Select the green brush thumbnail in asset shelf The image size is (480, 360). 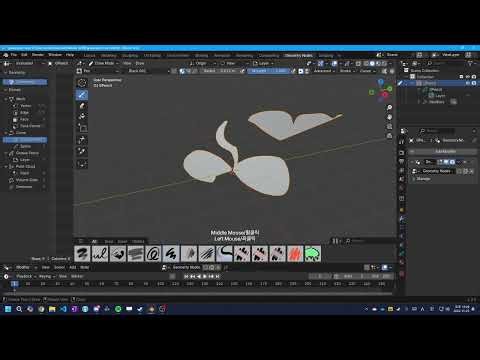313,254
